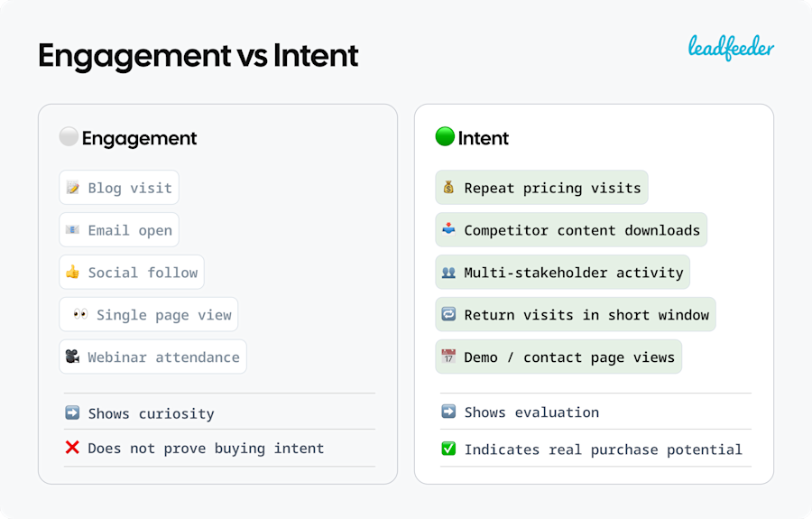Select Multi-stakeholder activity tag

563,273
